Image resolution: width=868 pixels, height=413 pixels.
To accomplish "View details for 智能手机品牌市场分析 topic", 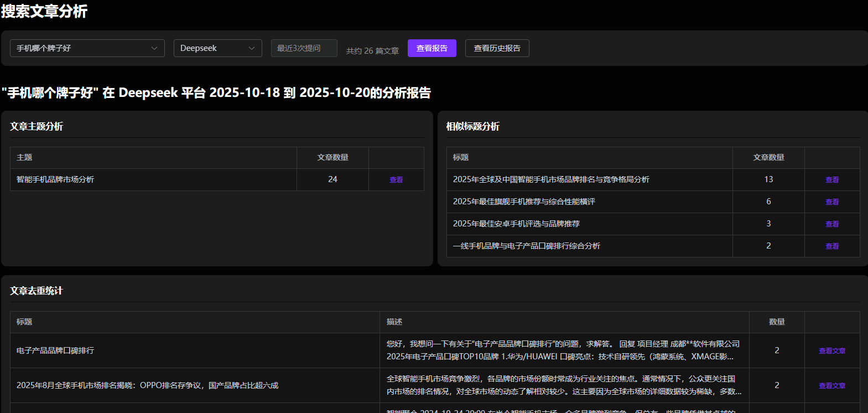I will tap(396, 179).
